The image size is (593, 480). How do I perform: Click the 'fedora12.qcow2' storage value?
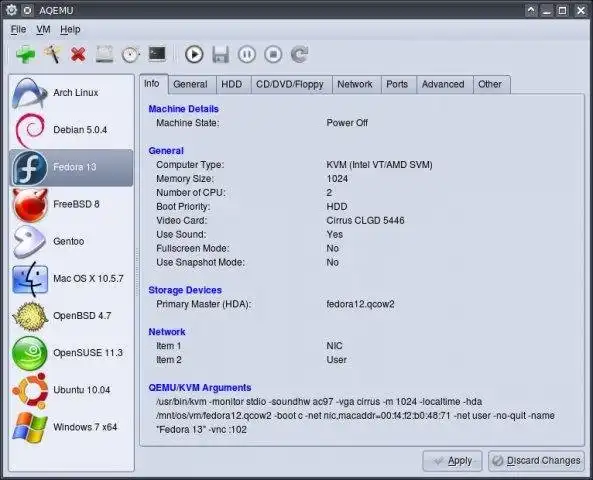pyautogui.click(x=360, y=304)
